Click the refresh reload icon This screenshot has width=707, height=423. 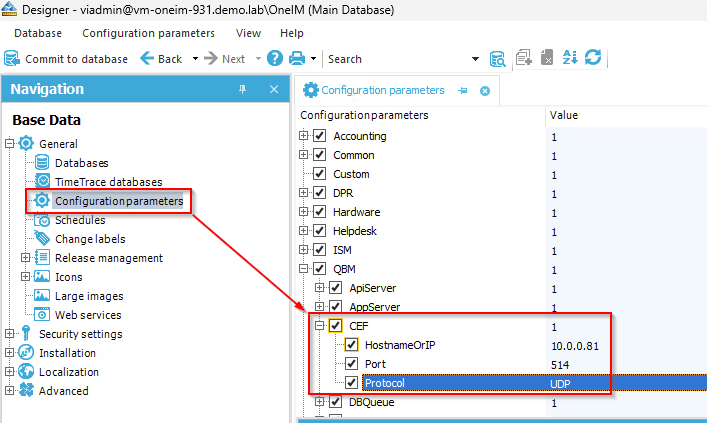(x=593, y=57)
